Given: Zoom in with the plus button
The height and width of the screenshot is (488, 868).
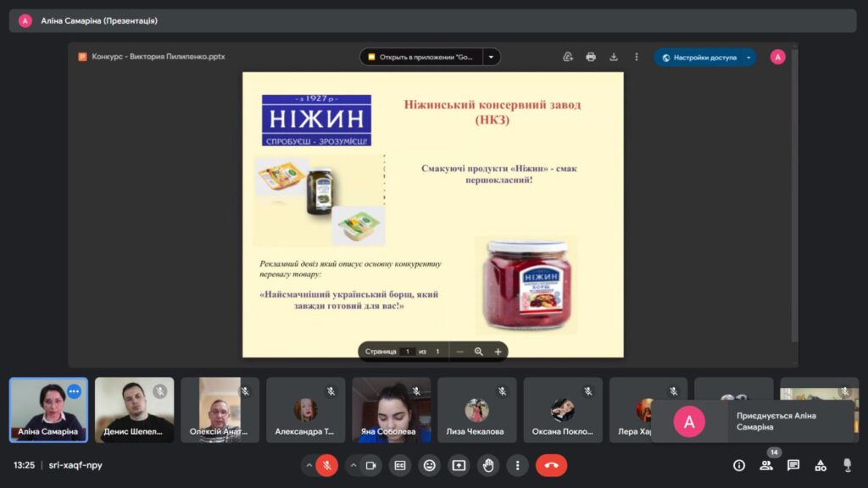Looking at the screenshot, I should 498,352.
